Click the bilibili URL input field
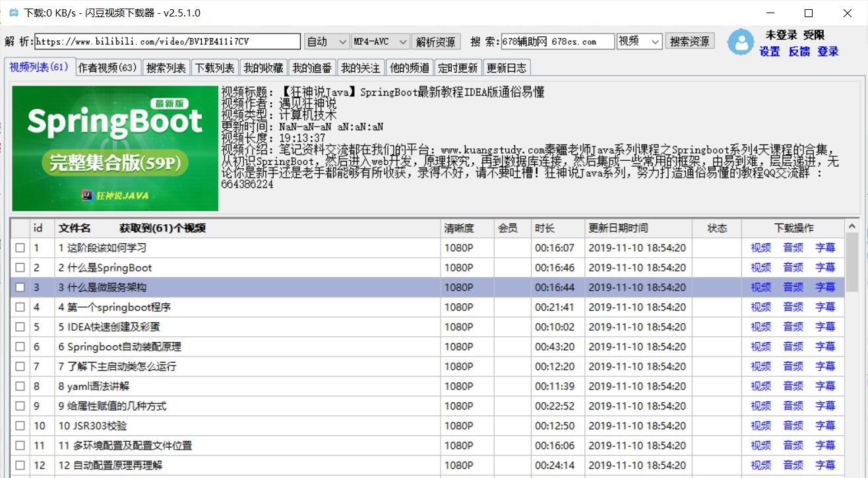This screenshot has height=478, width=868. (x=168, y=42)
